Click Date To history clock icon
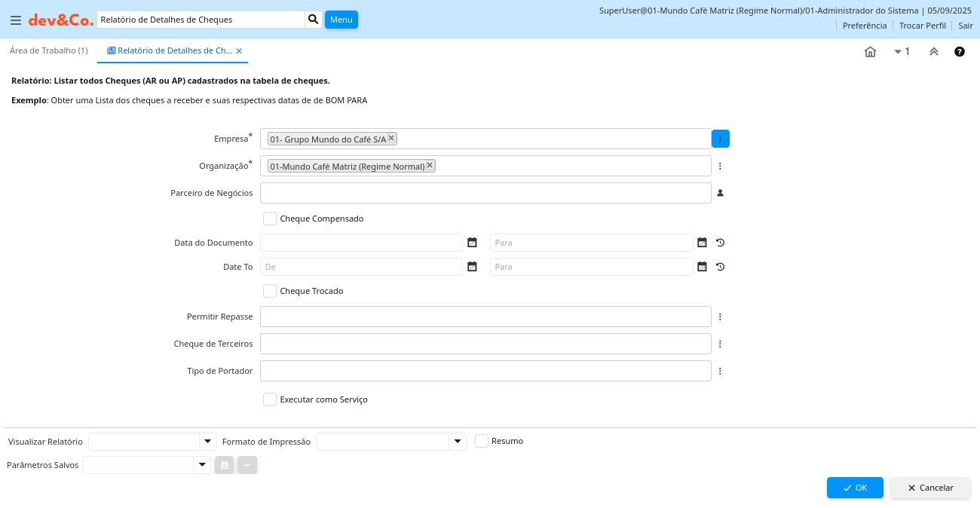980x508 pixels. coord(720,267)
